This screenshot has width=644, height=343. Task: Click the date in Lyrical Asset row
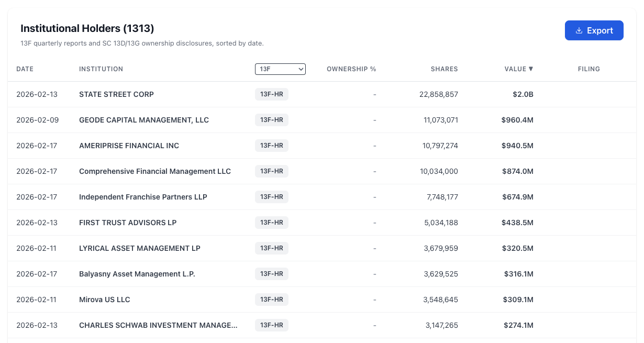pyautogui.click(x=36, y=248)
